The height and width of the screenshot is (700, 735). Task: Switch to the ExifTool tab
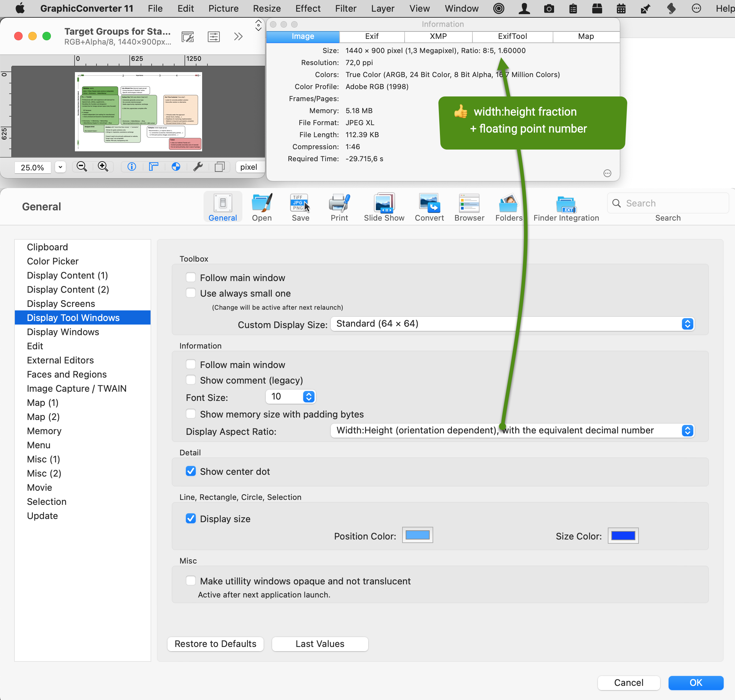click(x=512, y=36)
